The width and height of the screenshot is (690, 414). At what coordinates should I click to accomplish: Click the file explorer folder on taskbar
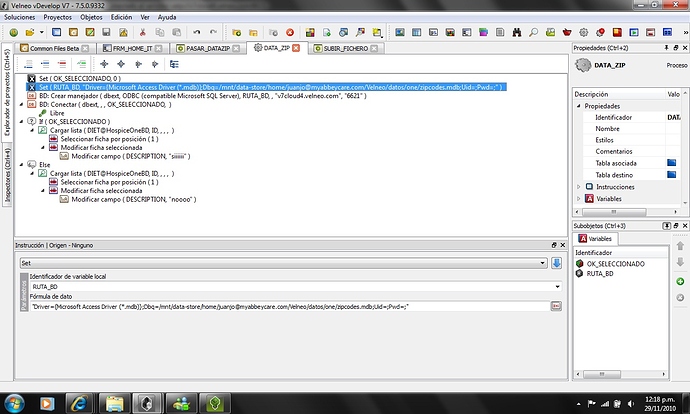pos(114,403)
